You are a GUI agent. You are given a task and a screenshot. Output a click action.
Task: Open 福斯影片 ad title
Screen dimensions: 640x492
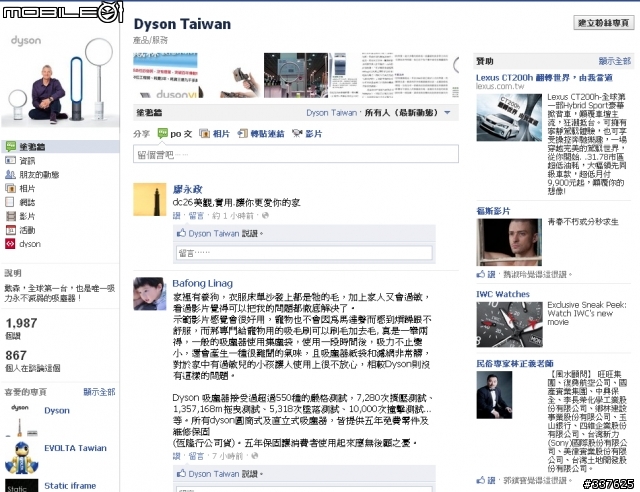click(x=493, y=211)
